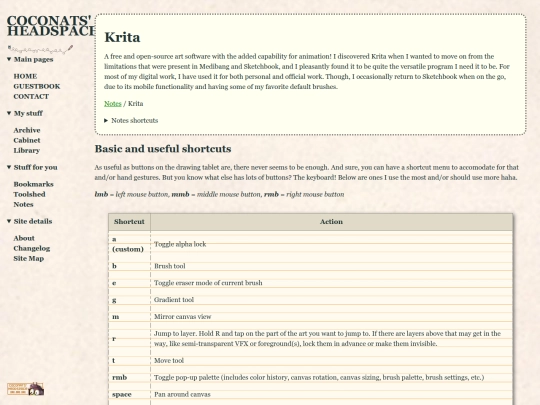Screen dimensions: 540x405
Task: Click the space shortcut cell
Action: [129, 394]
